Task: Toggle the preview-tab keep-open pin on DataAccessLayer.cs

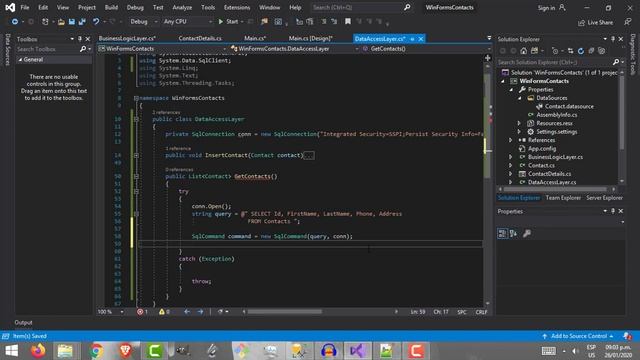Action: click(412, 39)
